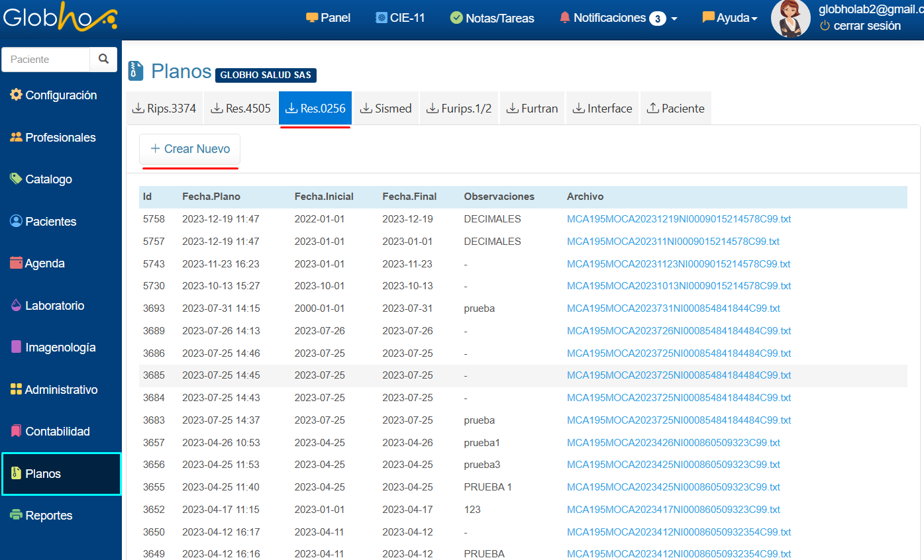
Task: Click the Crear Nuevo button
Action: (x=189, y=149)
